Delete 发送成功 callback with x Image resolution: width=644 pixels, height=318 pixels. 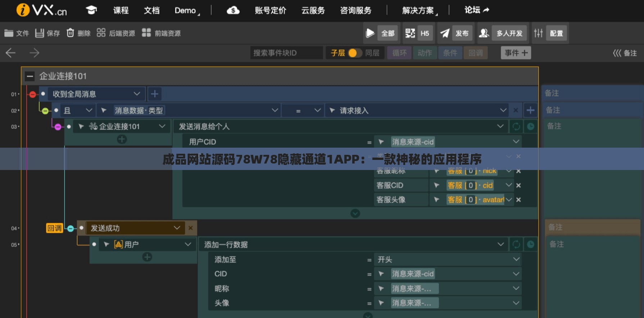click(191, 228)
